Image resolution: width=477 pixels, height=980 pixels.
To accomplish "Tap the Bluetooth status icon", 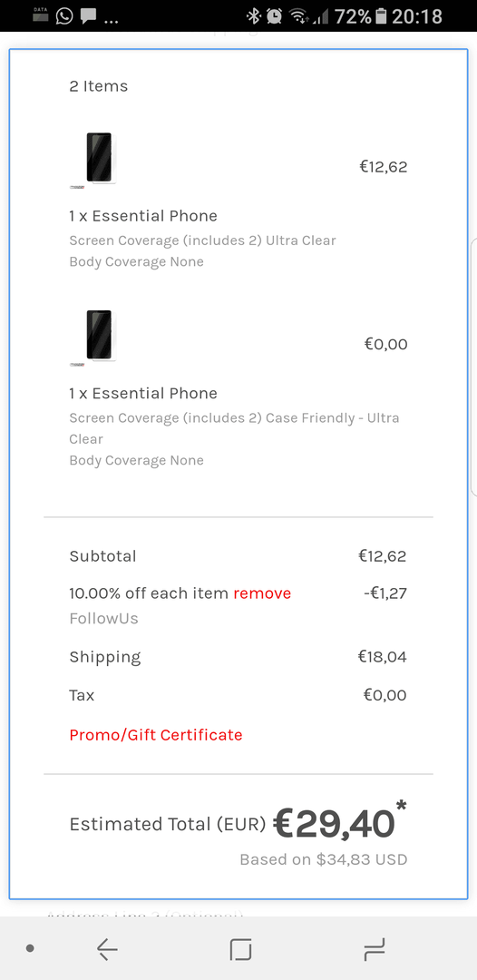I will point(253,16).
